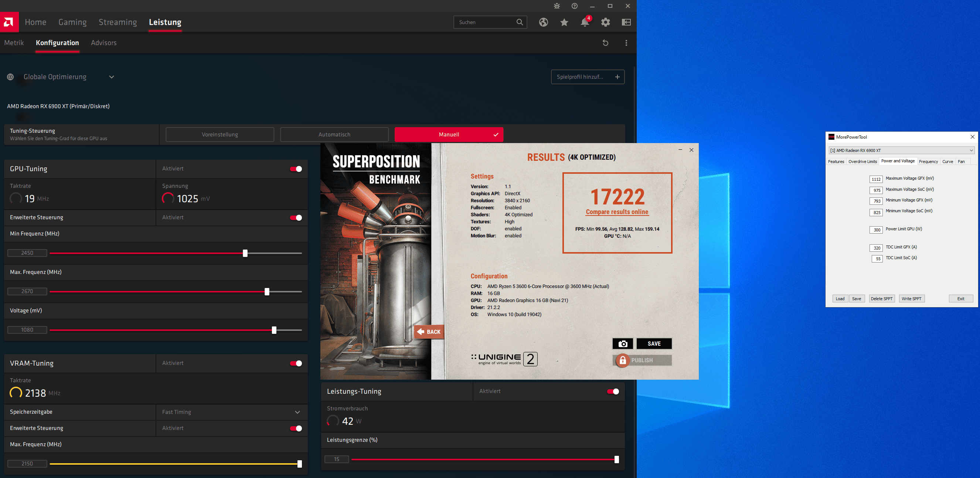Switch to the Metrik subtab
980x478 pixels.
(x=14, y=43)
